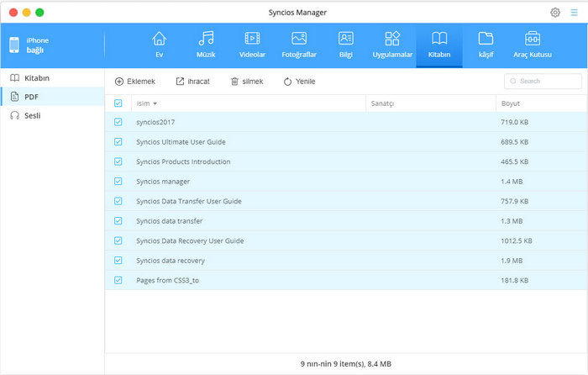Select Pages from CSS3_to entry

167,280
